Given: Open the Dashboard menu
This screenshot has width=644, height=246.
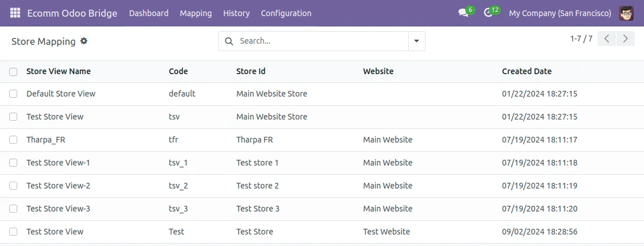Looking at the screenshot, I should pos(149,13).
